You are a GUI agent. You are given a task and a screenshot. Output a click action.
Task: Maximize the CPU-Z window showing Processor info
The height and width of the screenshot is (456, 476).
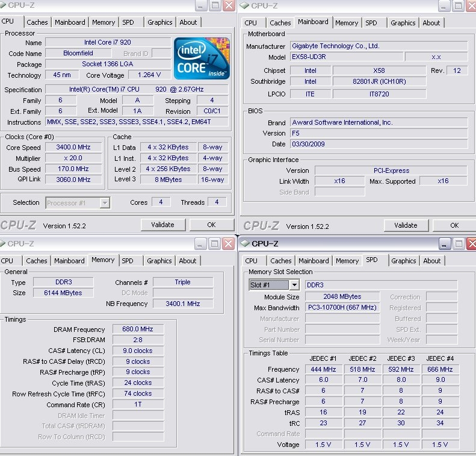point(215,5)
